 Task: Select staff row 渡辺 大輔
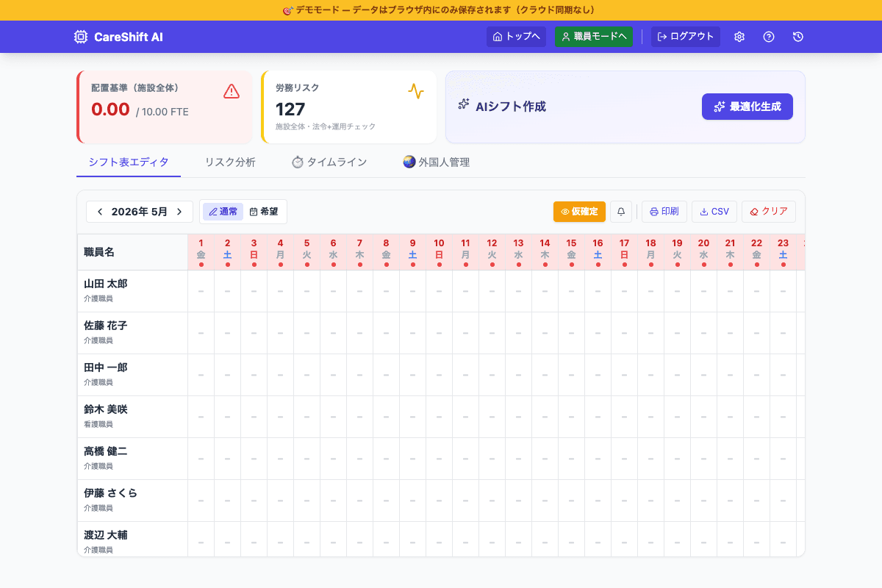(132, 539)
